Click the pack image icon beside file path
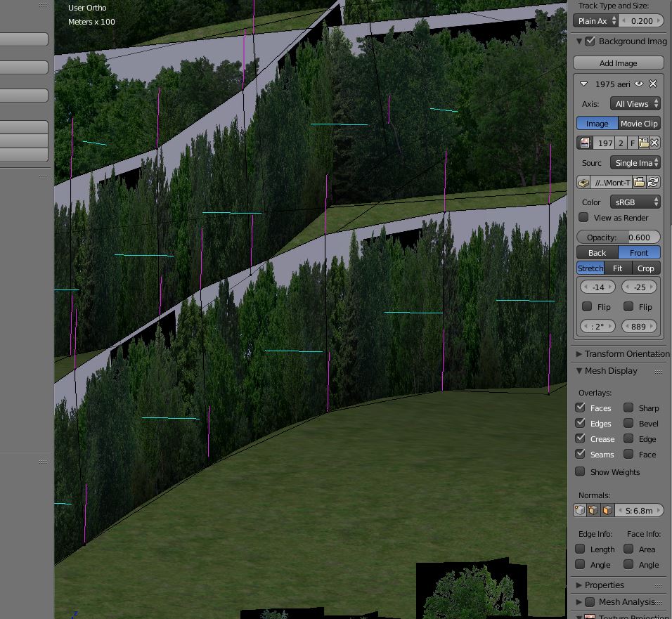Image resolution: width=672 pixels, height=619 pixels. 584,182
